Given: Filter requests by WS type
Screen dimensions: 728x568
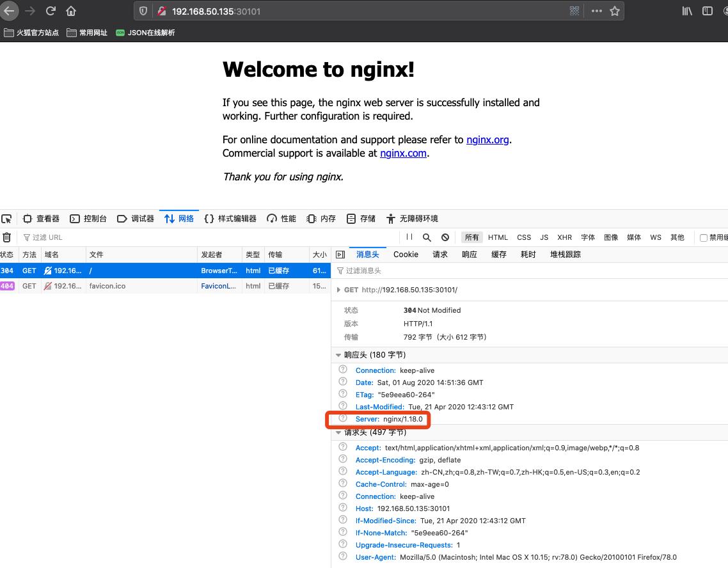Looking at the screenshot, I should pyautogui.click(x=656, y=237).
